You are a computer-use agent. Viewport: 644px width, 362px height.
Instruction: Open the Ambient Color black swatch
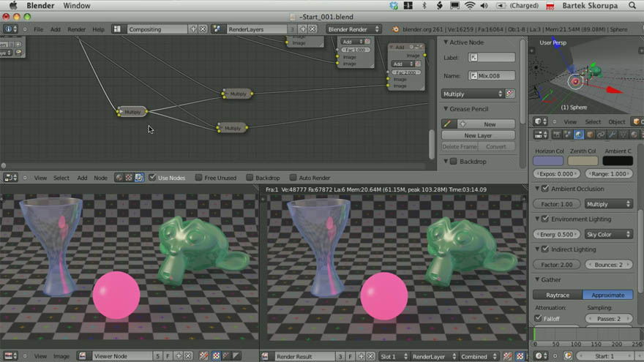pyautogui.click(x=618, y=160)
